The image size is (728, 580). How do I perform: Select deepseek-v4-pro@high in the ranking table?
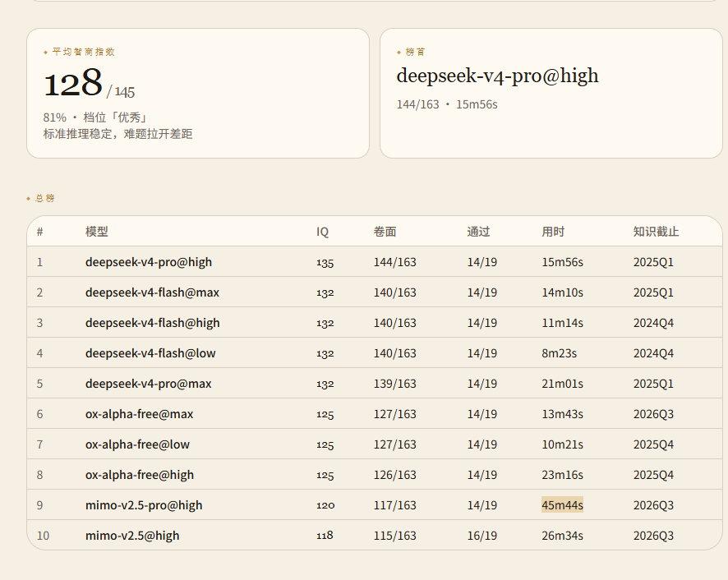pos(149,262)
